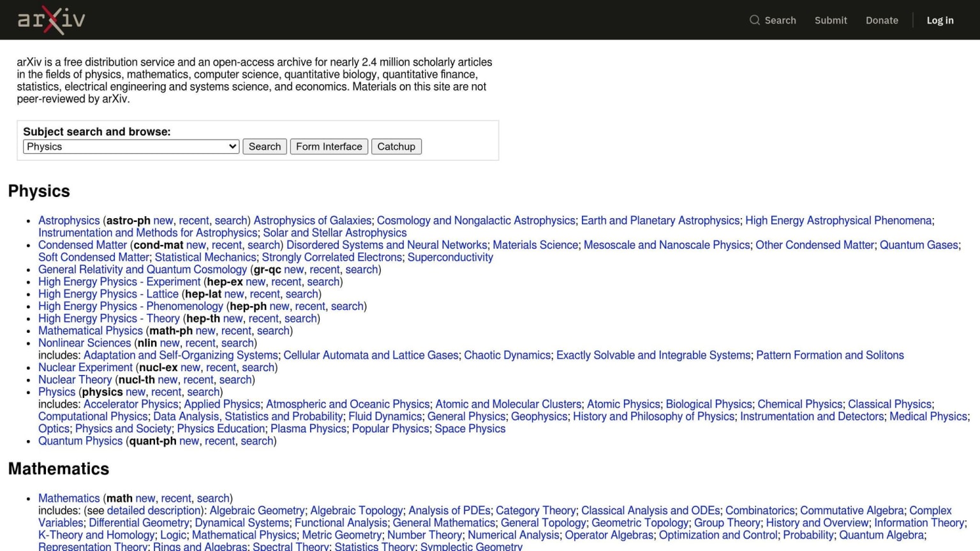
Task: Open recent cond-mat listings
Action: (x=226, y=245)
